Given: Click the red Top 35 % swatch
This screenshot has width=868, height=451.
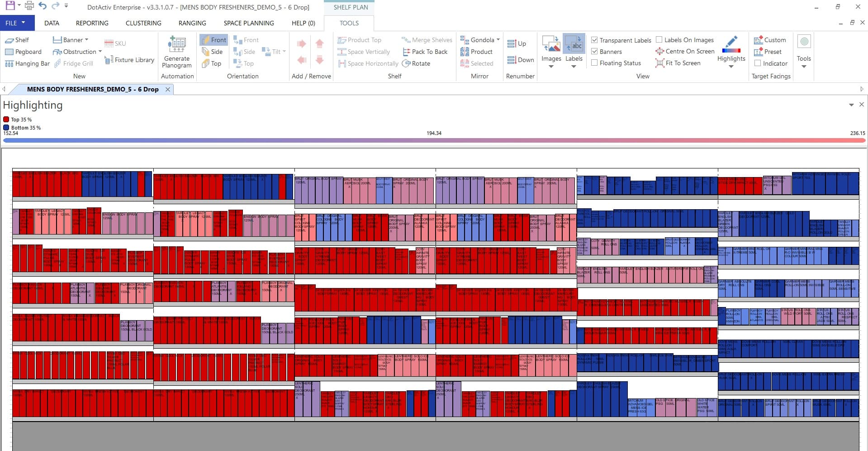Looking at the screenshot, I should click(6, 120).
